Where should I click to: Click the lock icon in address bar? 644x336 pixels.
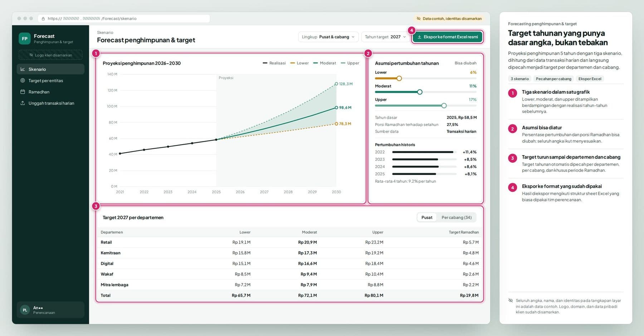43,19
